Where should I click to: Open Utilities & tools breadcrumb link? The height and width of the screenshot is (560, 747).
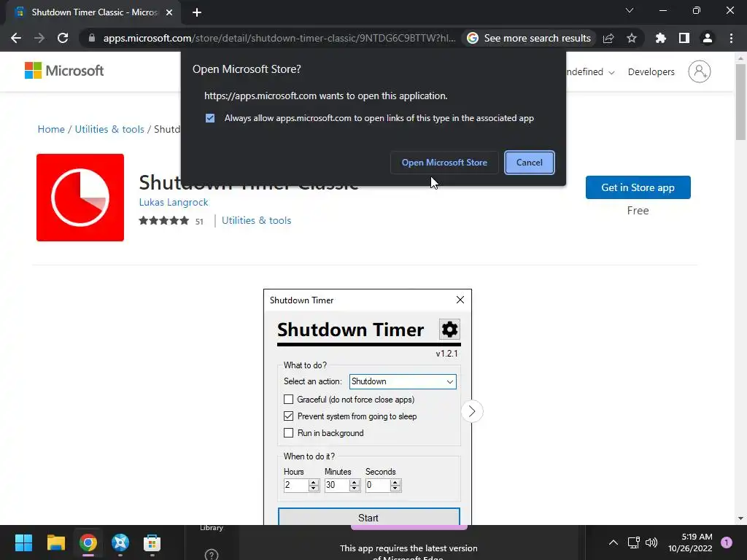pos(109,129)
